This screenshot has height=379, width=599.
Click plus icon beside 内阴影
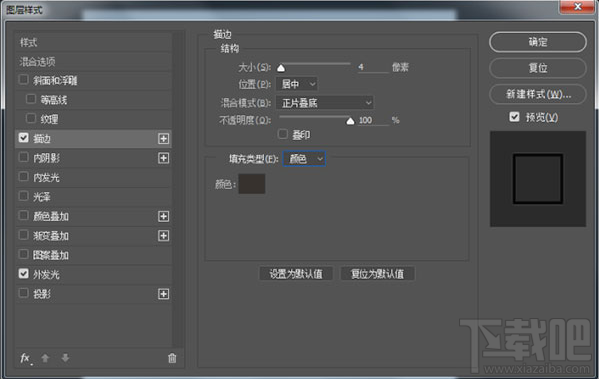pos(164,158)
